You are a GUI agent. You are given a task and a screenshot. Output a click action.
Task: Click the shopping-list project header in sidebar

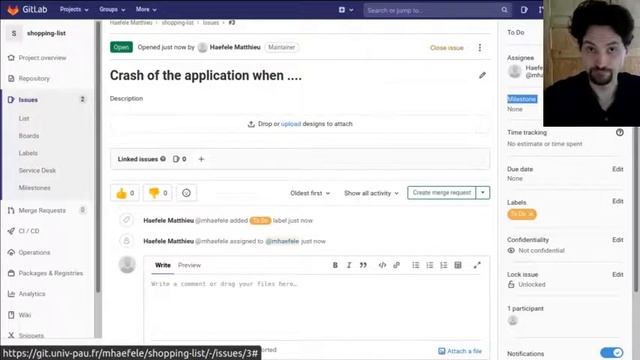[x=46, y=33]
